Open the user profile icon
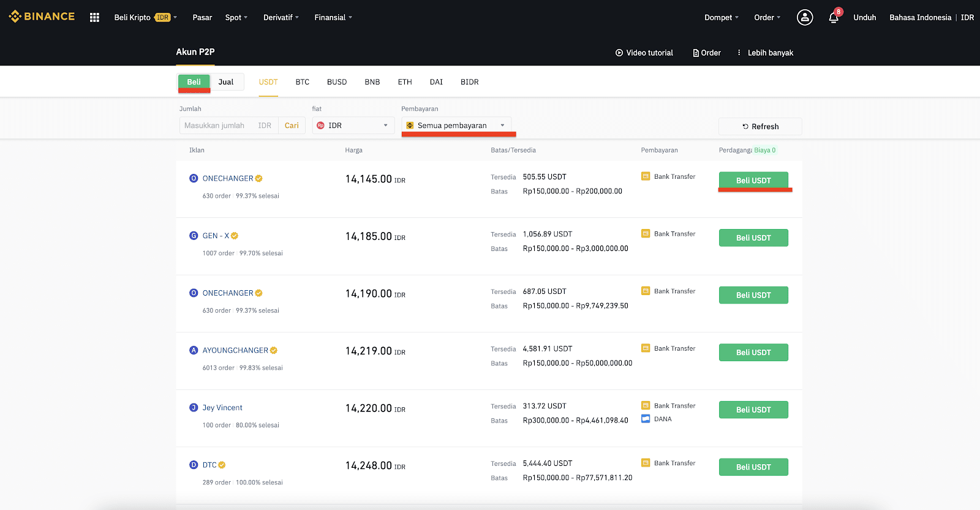Image resolution: width=980 pixels, height=510 pixels. click(805, 17)
